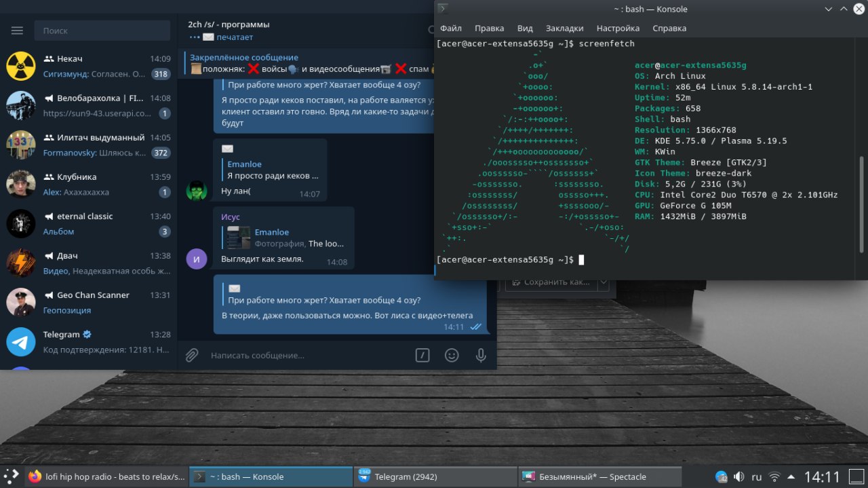868x488 pixels.
Task: Click the Двач channel avatar
Action: click(x=20, y=263)
